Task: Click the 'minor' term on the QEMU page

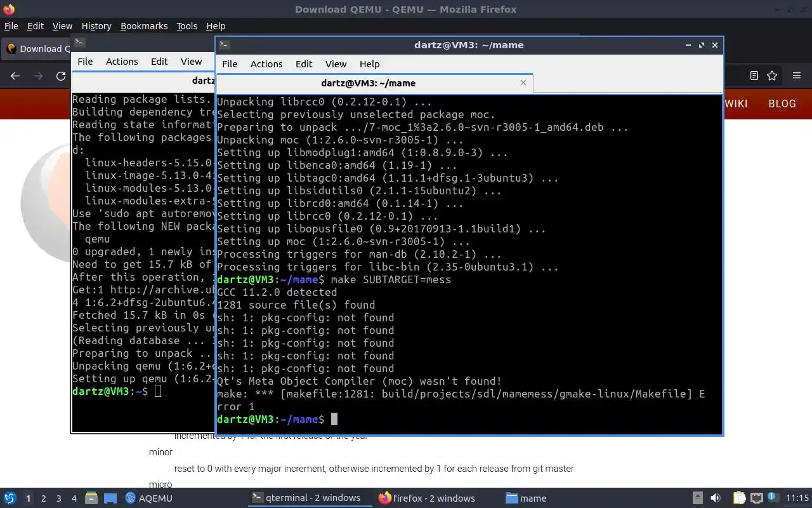Action: coord(160,452)
